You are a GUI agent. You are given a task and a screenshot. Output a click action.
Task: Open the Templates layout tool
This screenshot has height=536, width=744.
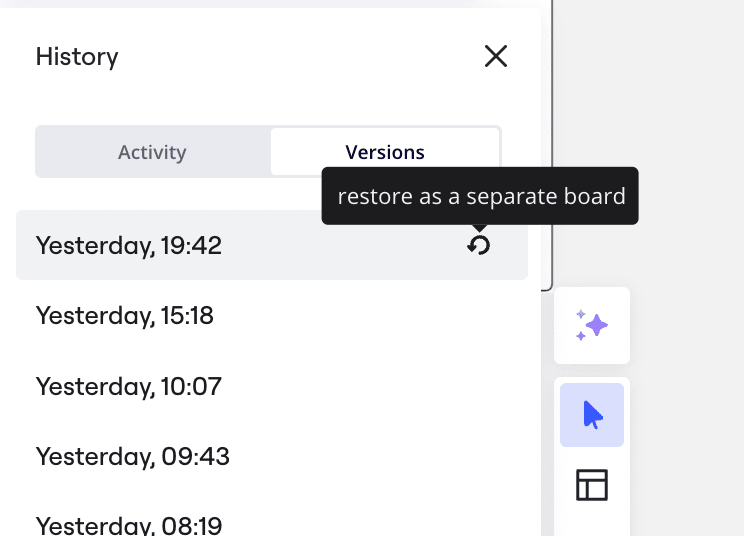[592, 485]
